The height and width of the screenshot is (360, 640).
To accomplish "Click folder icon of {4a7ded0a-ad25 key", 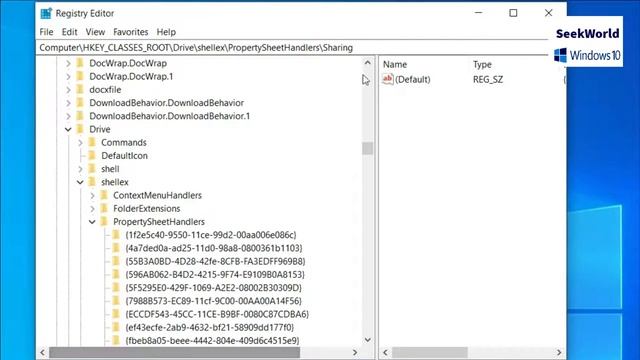I will (116, 248).
